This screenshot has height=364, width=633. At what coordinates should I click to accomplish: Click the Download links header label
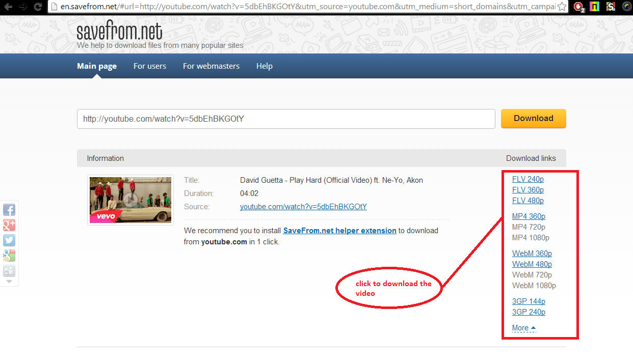point(531,158)
